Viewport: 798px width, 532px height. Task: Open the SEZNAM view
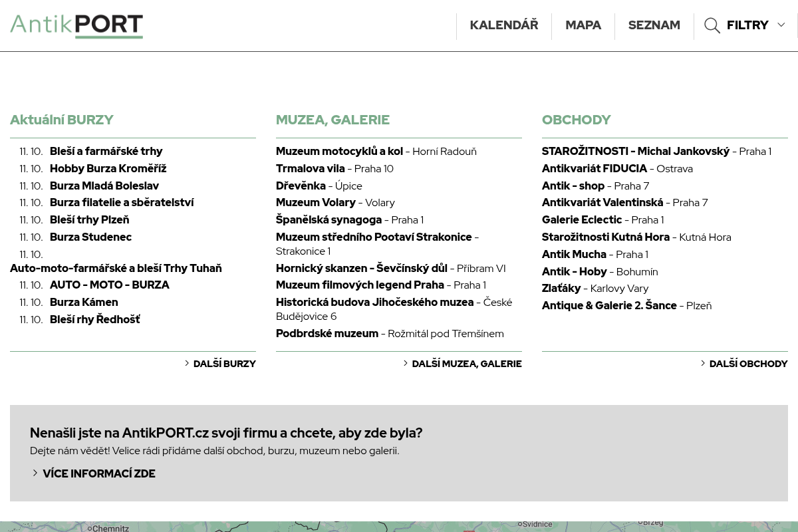(x=654, y=25)
